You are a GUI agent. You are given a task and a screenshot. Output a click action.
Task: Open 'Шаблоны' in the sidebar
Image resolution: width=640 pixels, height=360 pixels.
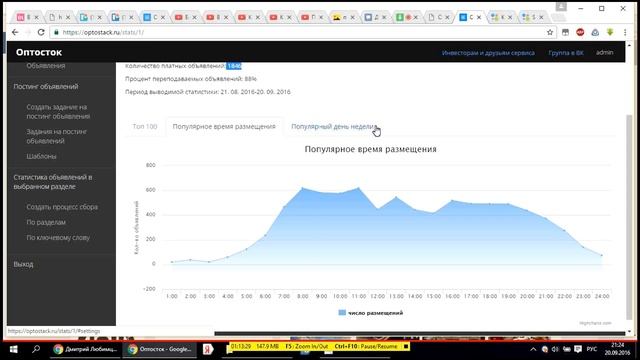(41, 156)
